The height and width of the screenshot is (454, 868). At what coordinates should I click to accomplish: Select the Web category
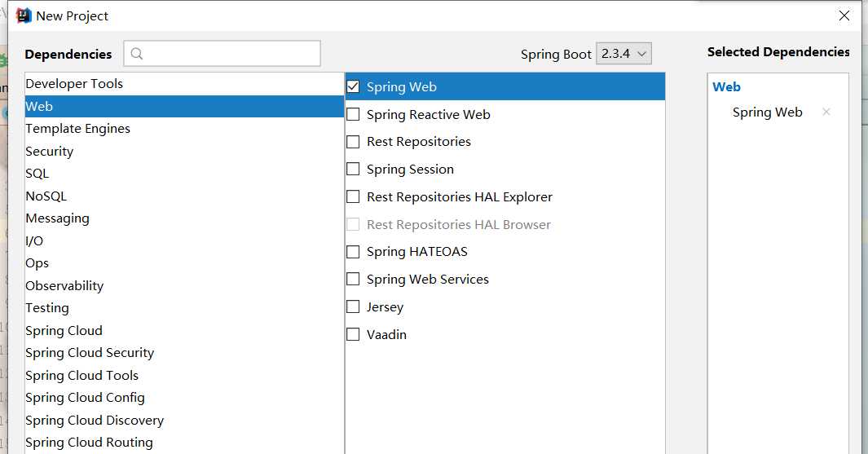click(184, 106)
